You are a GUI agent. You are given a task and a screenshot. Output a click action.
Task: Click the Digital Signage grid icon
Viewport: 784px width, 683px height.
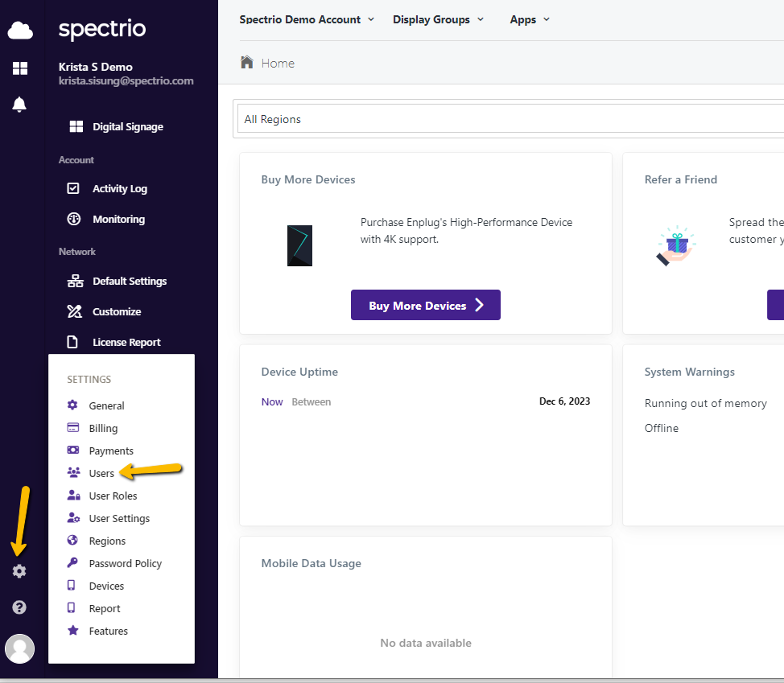pyautogui.click(x=76, y=126)
